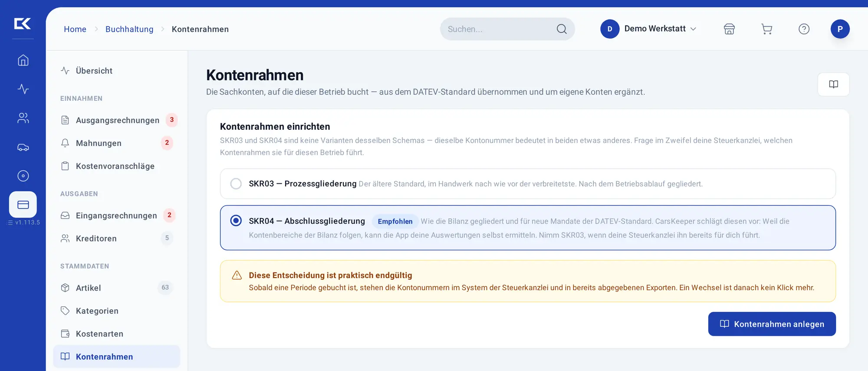Click the Empfohlen badge on SKR04
Viewport: 868px width, 371px height.
point(395,221)
